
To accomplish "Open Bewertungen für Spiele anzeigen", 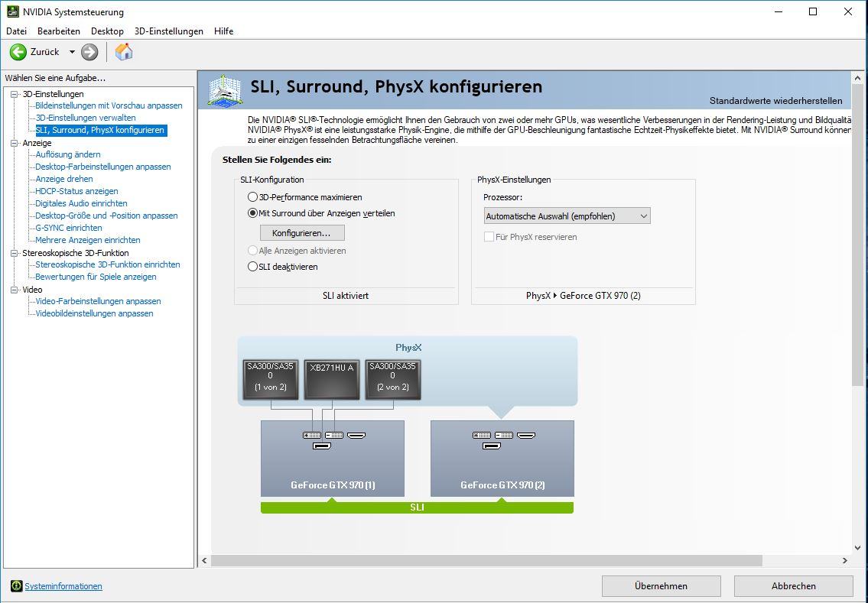I will coord(96,277).
